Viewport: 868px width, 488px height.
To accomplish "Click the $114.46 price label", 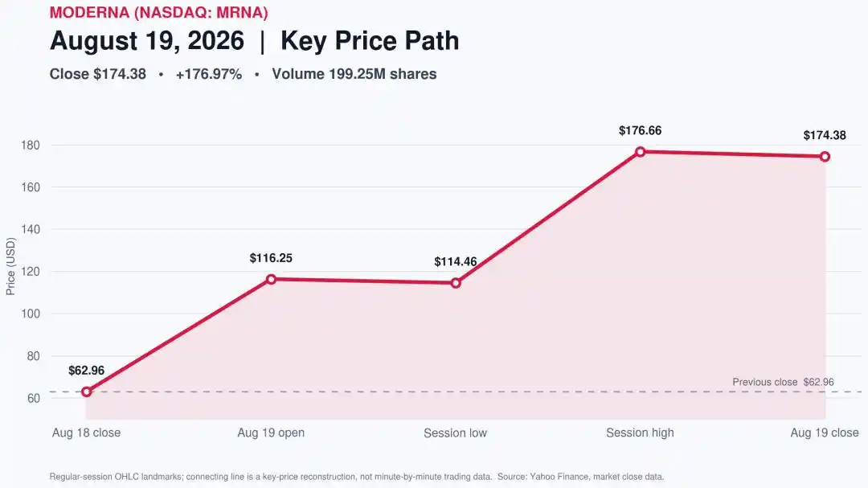I will pos(456,261).
